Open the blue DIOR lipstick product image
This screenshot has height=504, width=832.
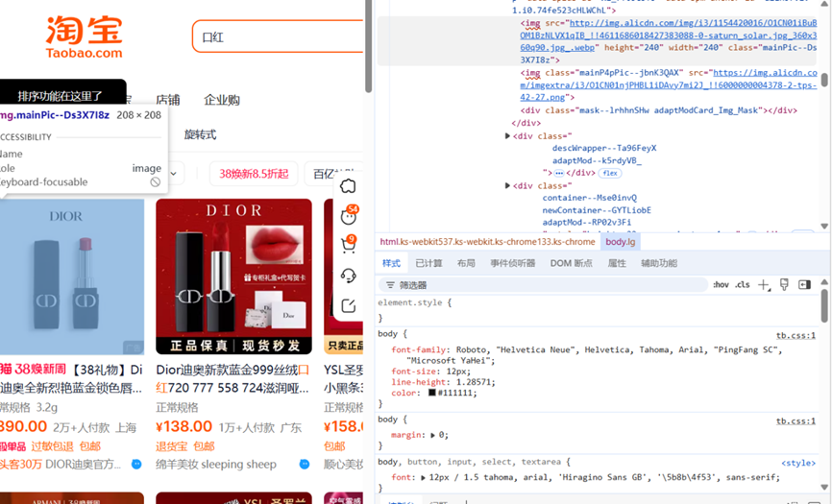click(x=72, y=276)
